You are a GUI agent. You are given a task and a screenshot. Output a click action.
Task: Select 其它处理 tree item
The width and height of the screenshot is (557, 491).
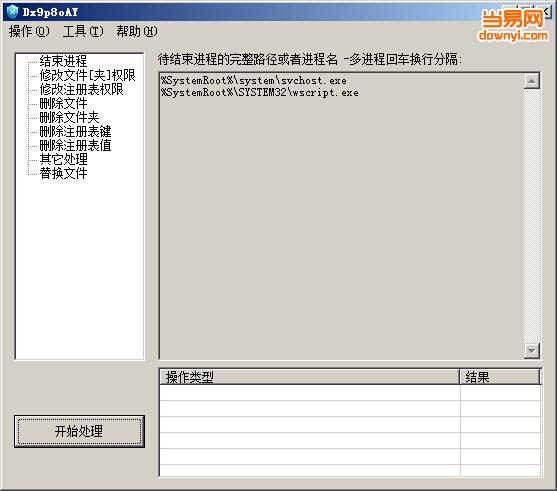(x=63, y=159)
